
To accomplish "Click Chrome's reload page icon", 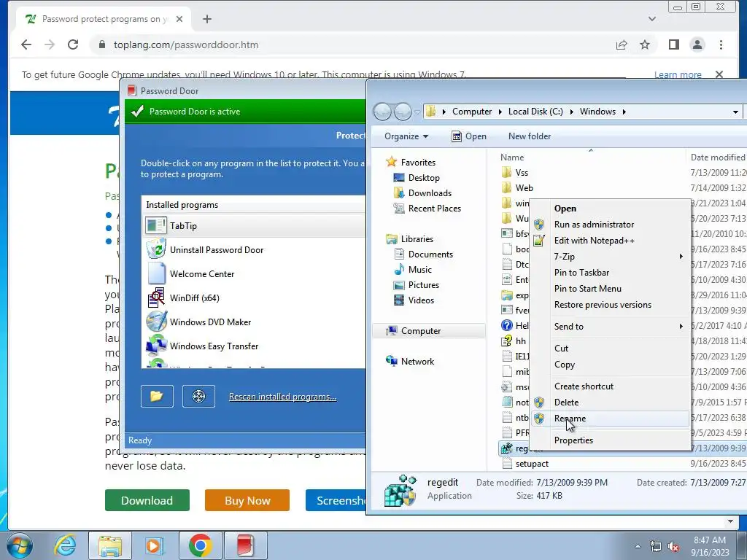I will click(73, 44).
